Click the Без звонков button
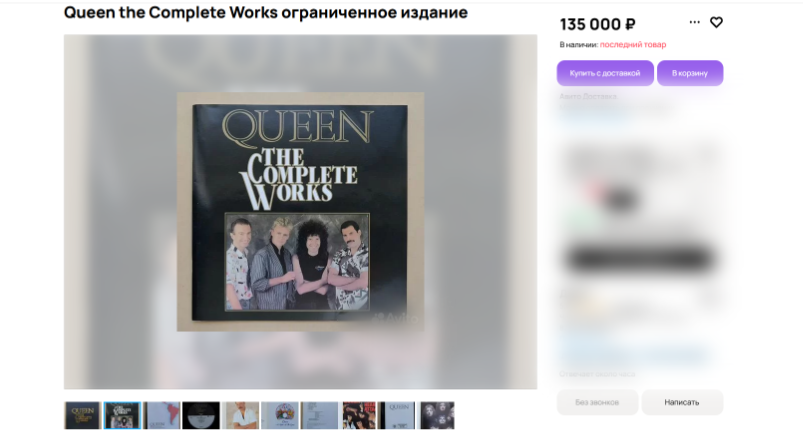This screenshot has height=436, width=803. tap(597, 402)
